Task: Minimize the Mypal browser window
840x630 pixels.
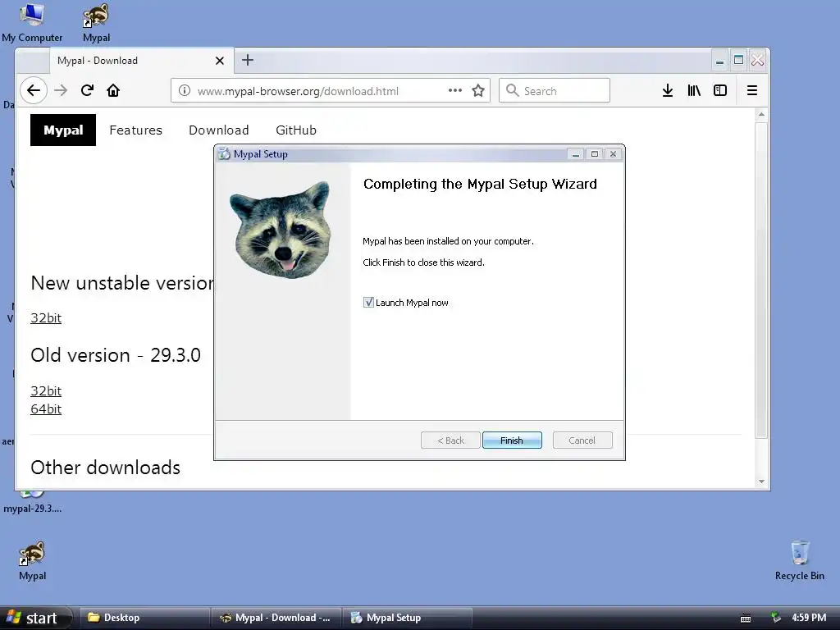Action: tap(719, 61)
